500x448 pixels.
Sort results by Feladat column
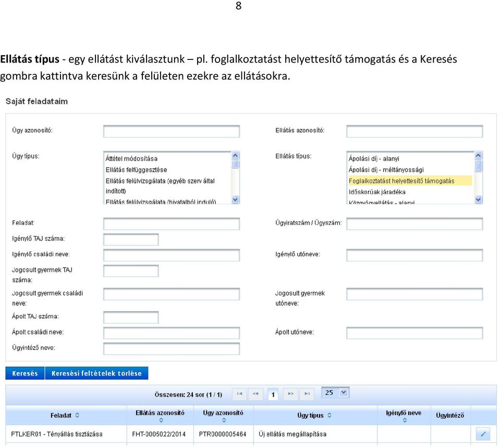pos(77,415)
